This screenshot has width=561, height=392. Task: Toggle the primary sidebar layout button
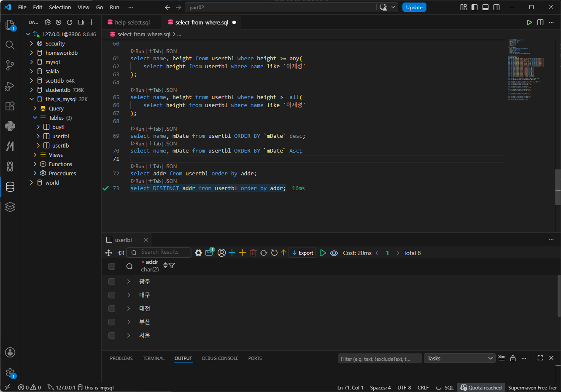point(475,7)
